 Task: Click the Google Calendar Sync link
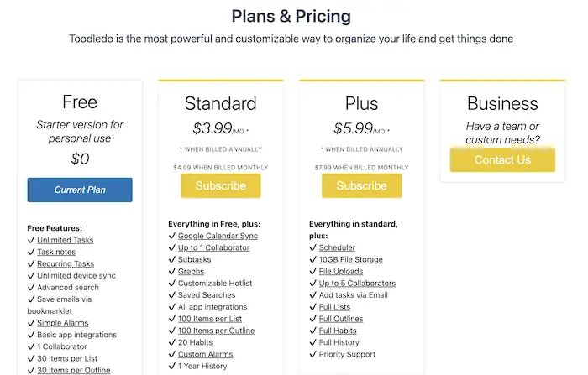coord(218,236)
